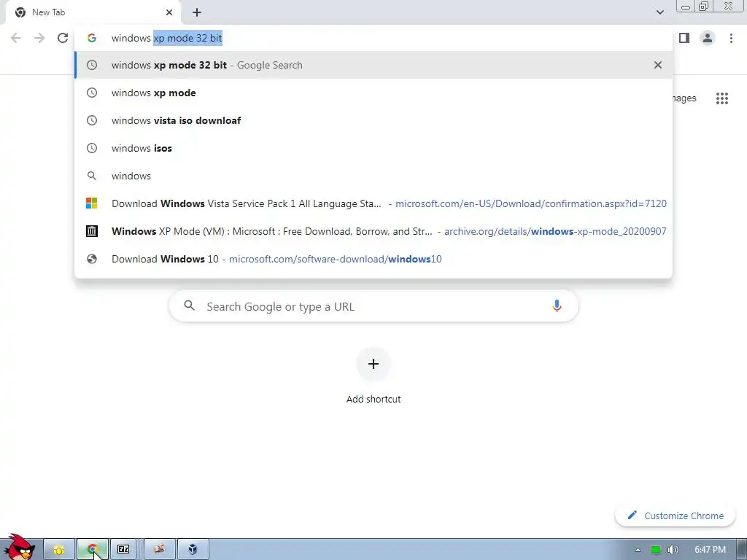Open the tab search dropdown chevron
This screenshot has width=747, height=560.
(659, 12)
